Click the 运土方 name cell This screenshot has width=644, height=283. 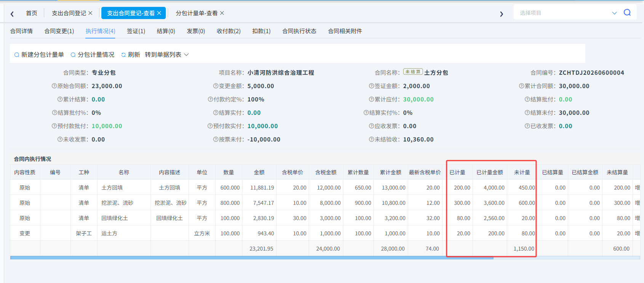coord(124,233)
